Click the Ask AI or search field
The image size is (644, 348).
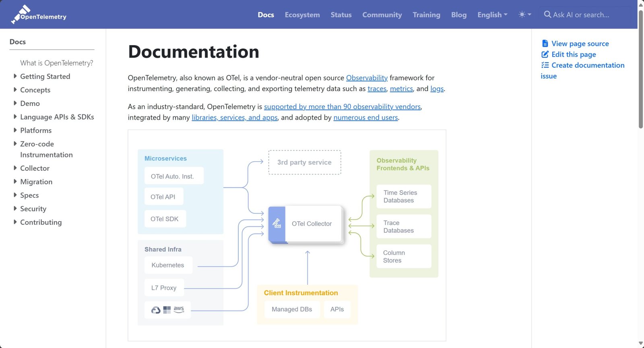(586, 14)
